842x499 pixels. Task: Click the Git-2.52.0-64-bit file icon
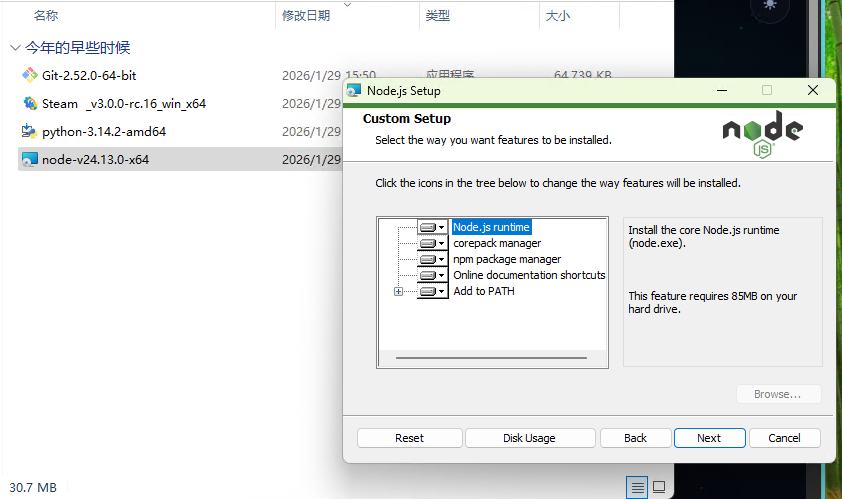point(30,75)
